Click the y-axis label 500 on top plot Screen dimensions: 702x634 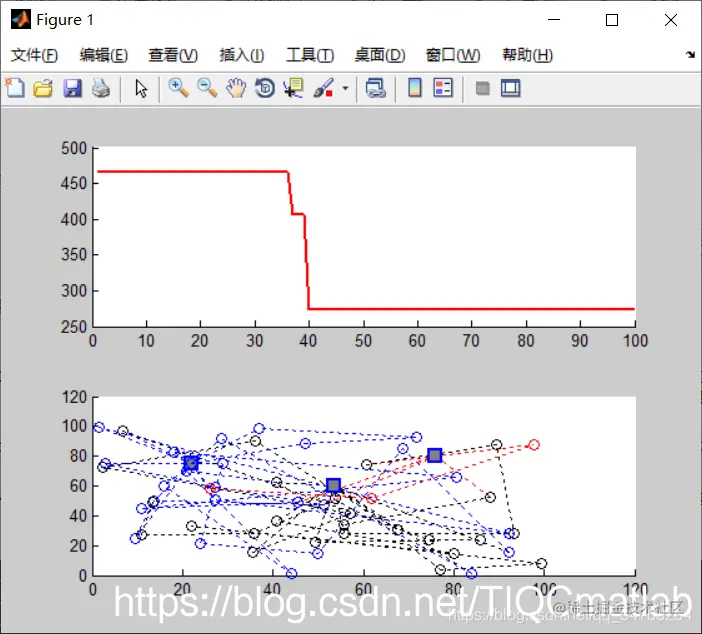click(x=74, y=148)
